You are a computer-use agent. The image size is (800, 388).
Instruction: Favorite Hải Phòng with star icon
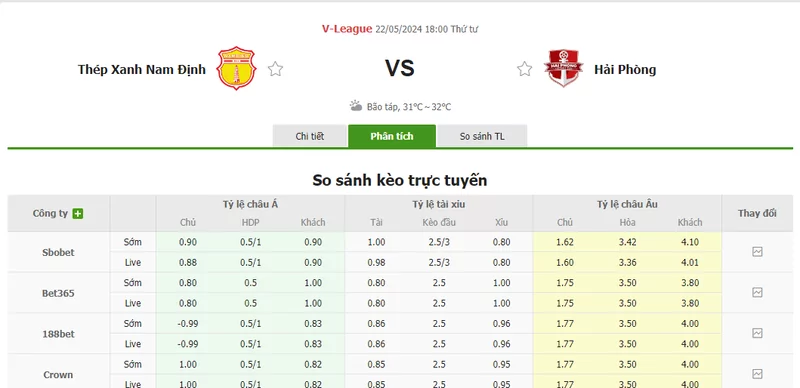click(x=524, y=69)
